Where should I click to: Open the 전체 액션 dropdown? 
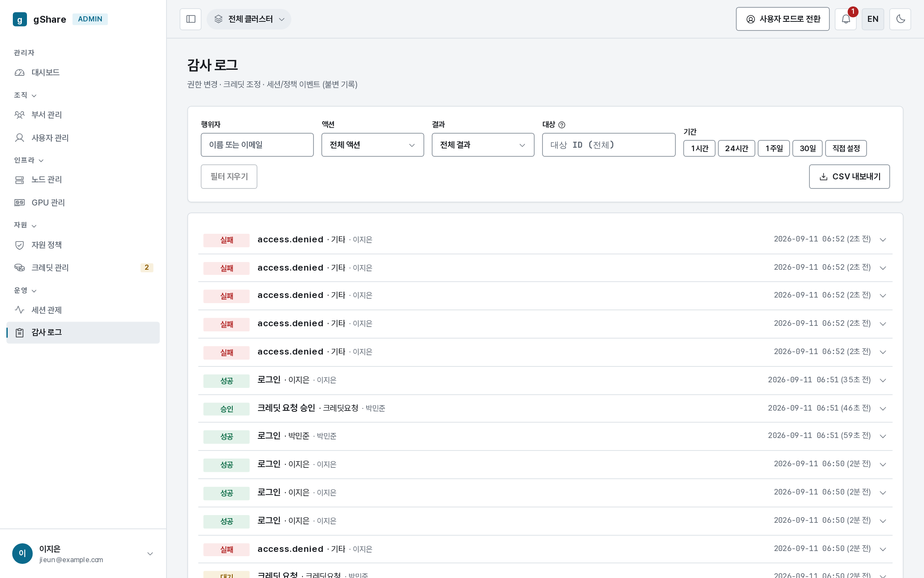coord(373,145)
